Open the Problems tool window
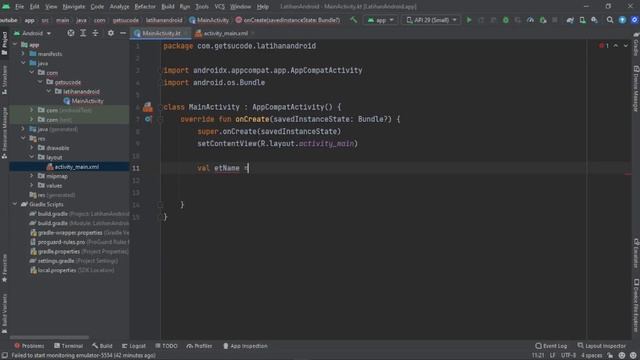Viewport: 640px width, 360px height. [x=29, y=346]
